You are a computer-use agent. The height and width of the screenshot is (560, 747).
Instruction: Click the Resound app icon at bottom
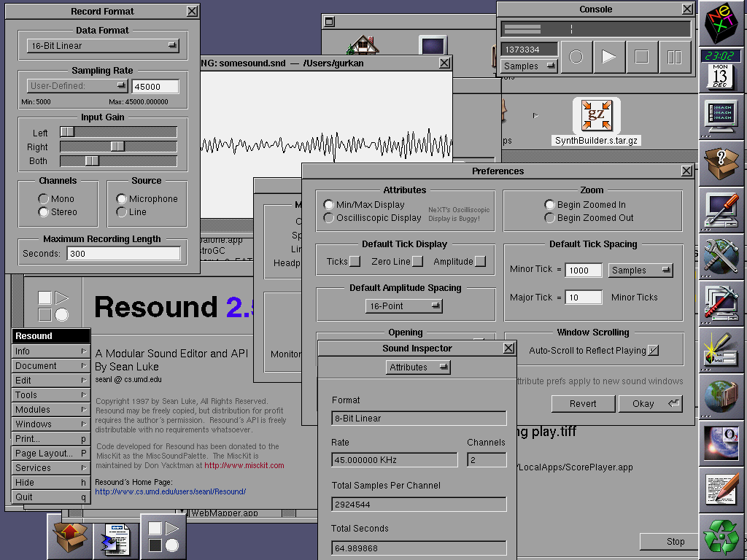point(163,537)
